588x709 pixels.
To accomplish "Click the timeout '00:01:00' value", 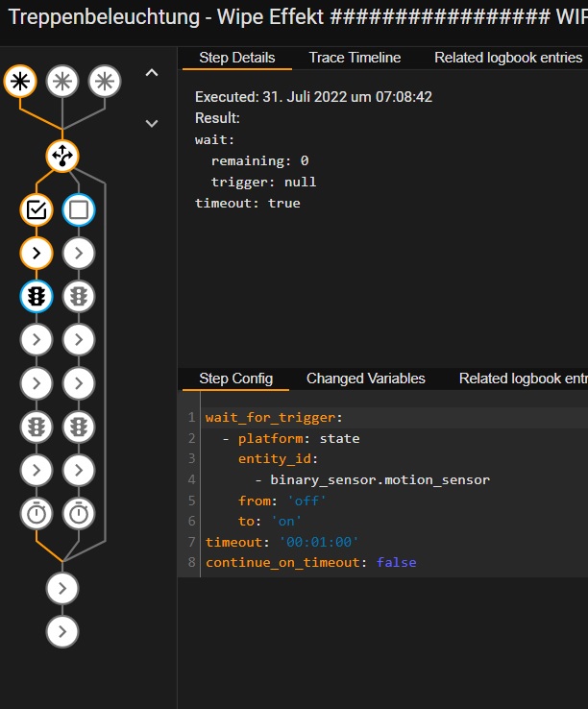I will 319,542.
